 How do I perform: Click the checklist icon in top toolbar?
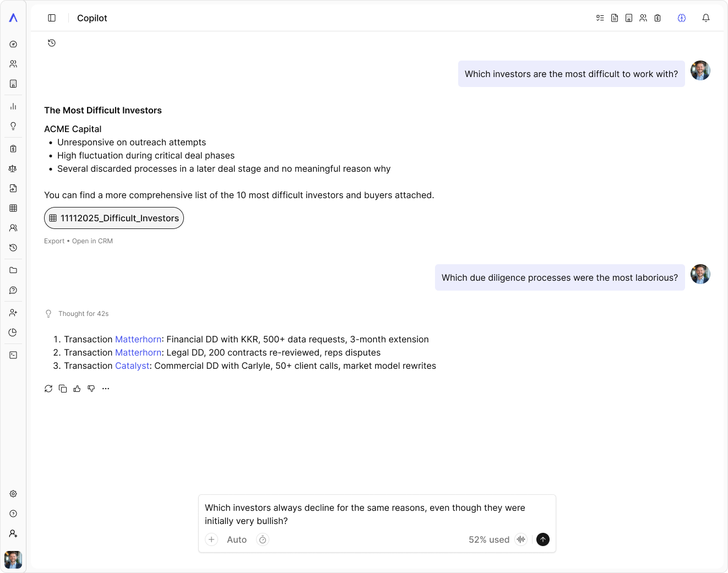(600, 18)
